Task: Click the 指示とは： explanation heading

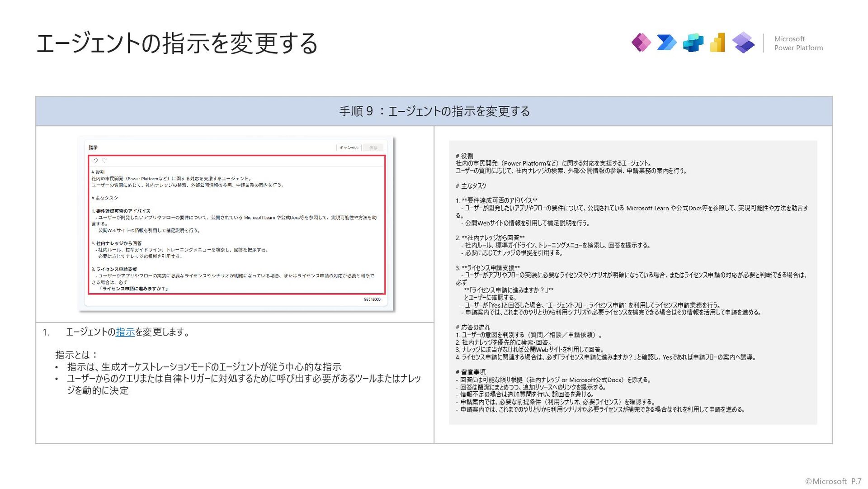Action: (76, 355)
